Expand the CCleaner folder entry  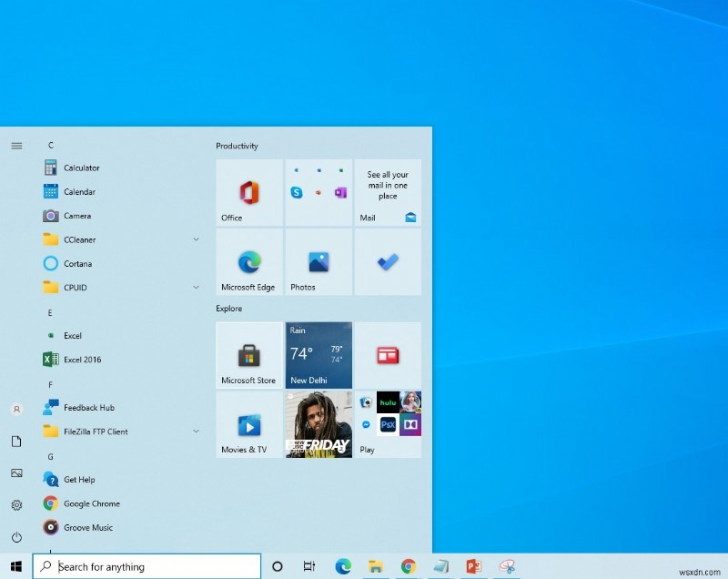point(196,239)
